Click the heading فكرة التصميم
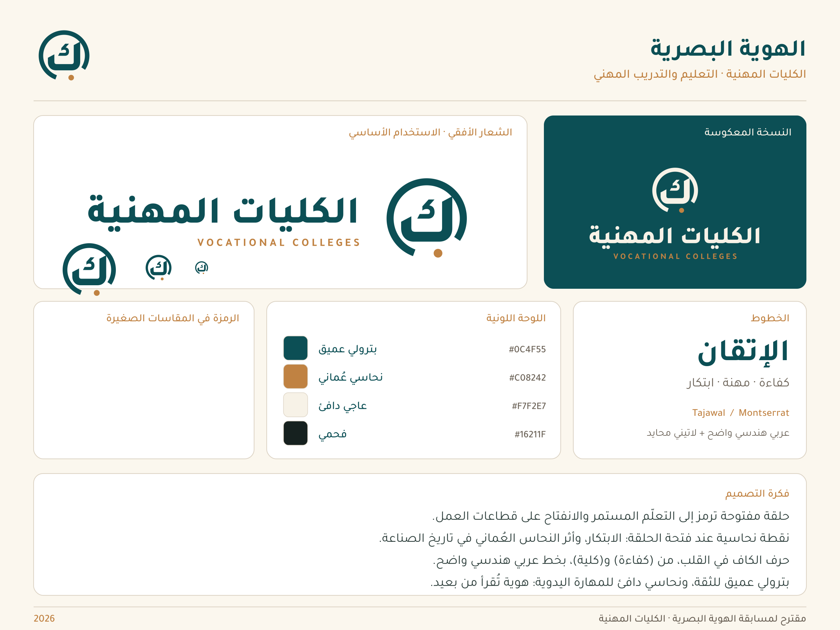Screen dimensions: 840x630 click(x=757, y=493)
